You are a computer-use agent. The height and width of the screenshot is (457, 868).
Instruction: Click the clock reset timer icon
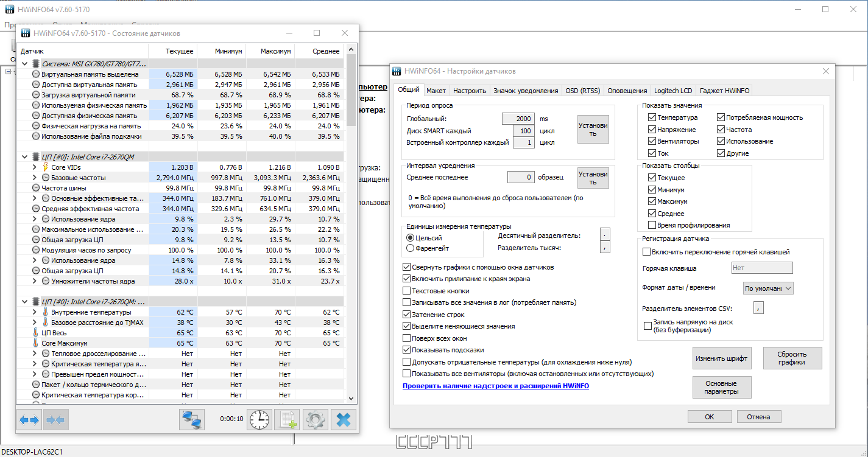point(259,420)
